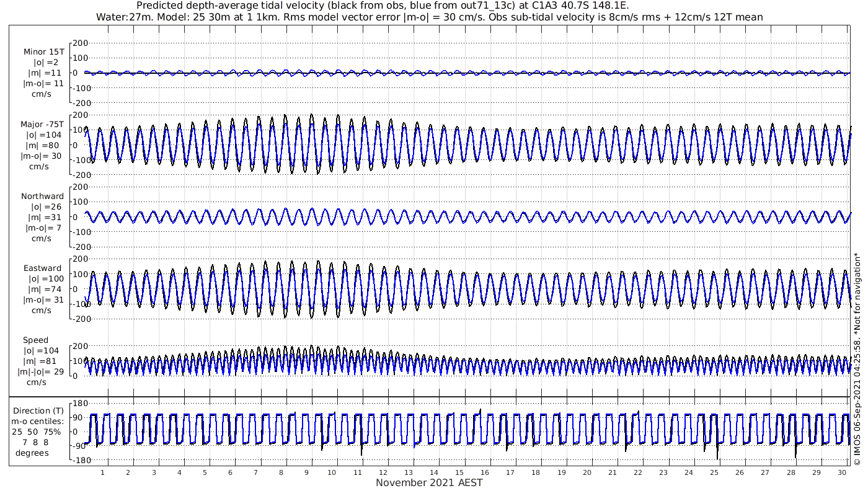
Task: Click the day '16' label on the date axis
Action: point(485,473)
